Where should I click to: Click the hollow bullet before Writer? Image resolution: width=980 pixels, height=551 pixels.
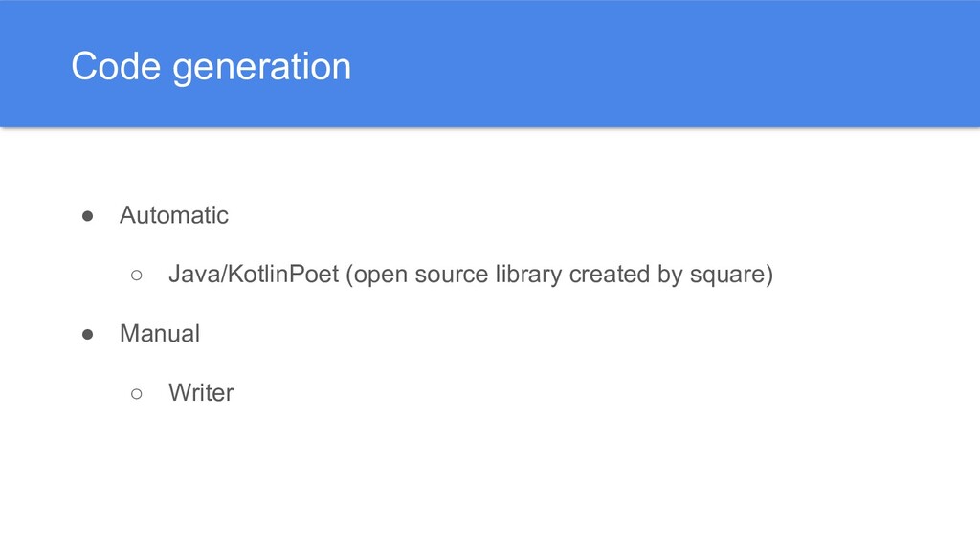click(x=137, y=394)
